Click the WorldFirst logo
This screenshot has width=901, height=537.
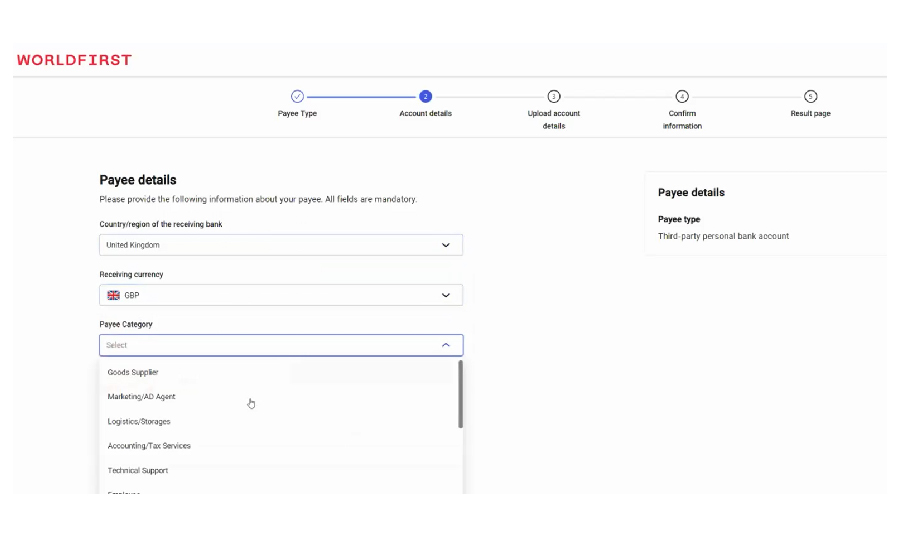(74, 60)
